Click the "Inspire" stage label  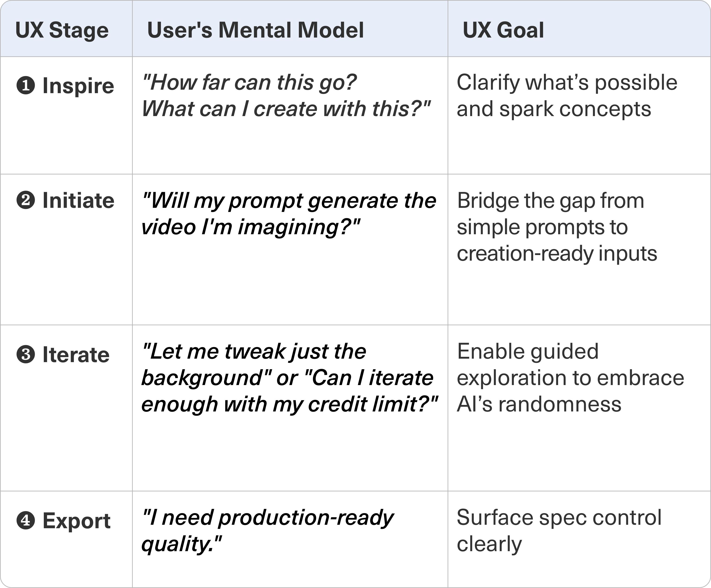(x=78, y=86)
